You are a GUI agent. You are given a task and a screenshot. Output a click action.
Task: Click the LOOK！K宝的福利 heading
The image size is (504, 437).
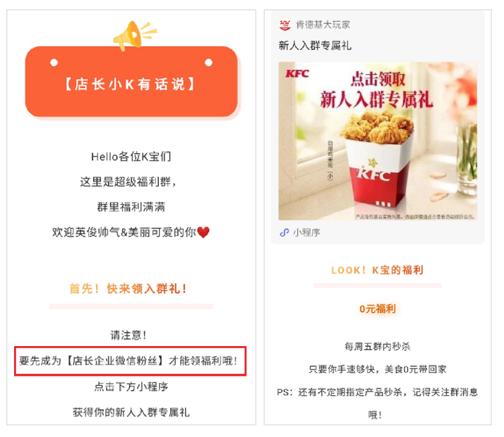[377, 270]
